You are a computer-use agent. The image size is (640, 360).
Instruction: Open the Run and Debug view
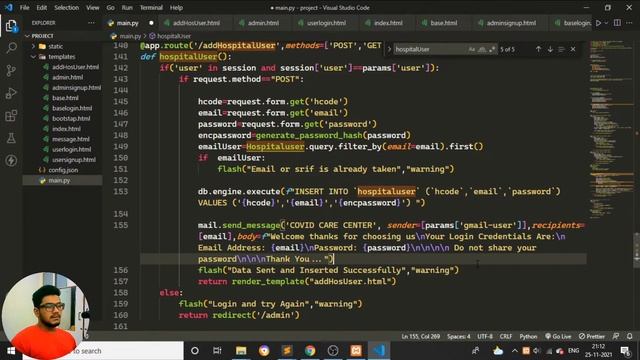11,93
